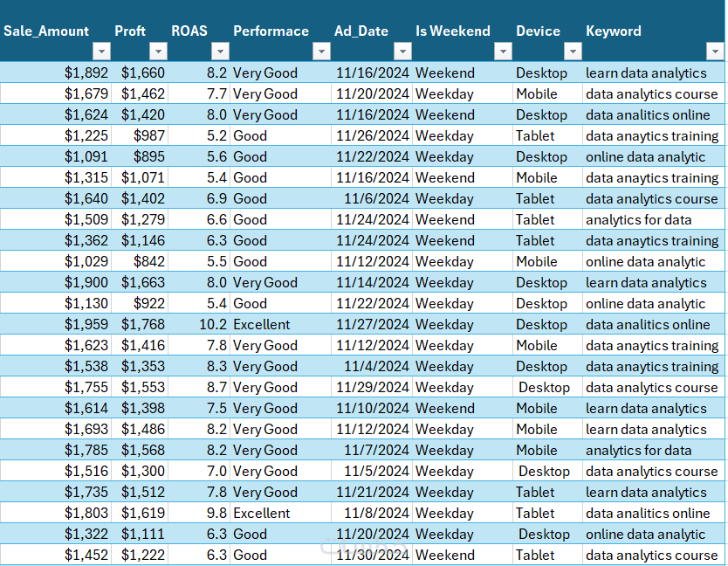728x566 pixels.
Task: Click the 7.5 ROAS cell
Action: click(x=199, y=408)
